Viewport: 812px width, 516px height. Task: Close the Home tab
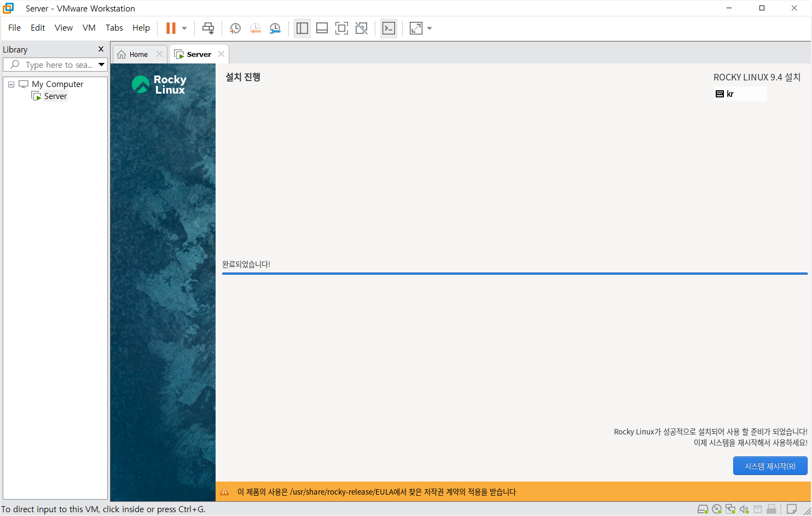point(159,54)
